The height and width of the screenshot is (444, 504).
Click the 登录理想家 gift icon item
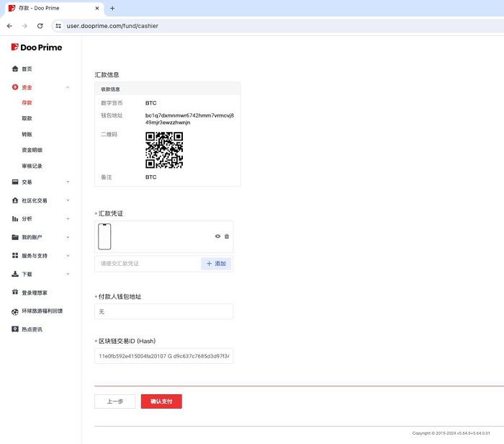(x=34, y=293)
